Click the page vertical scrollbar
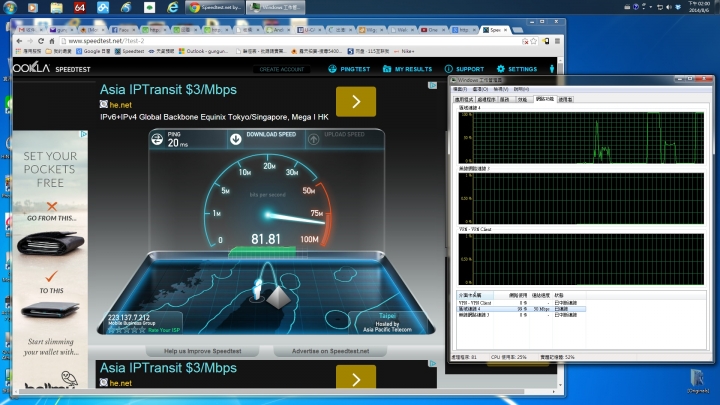 [x=560, y=225]
